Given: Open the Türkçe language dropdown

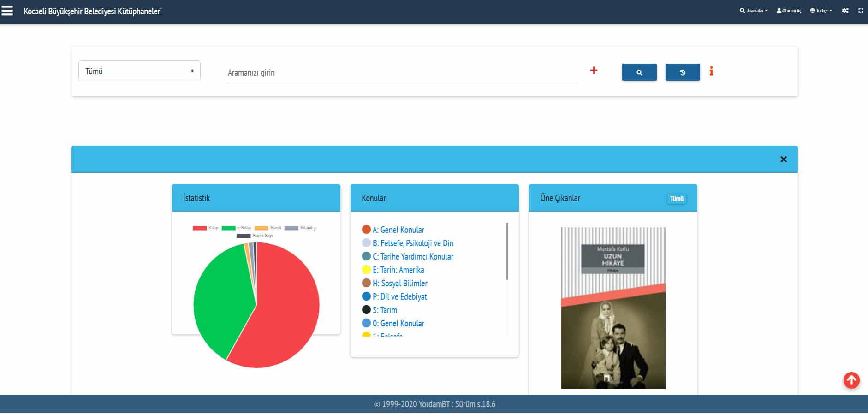Looking at the screenshot, I should (x=821, y=11).
